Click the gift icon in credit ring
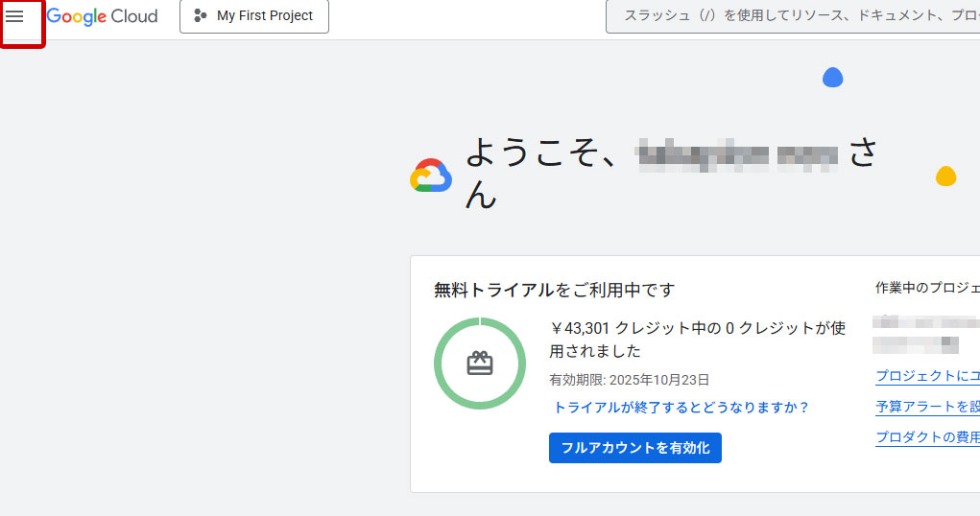This screenshot has height=516, width=980. point(480,364)
